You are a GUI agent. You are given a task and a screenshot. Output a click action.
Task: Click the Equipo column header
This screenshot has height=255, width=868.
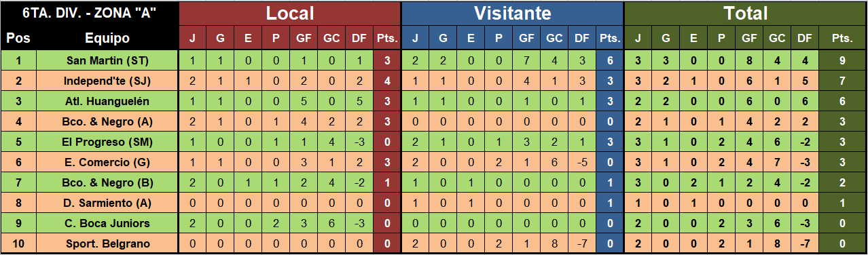tap(107, 39)
